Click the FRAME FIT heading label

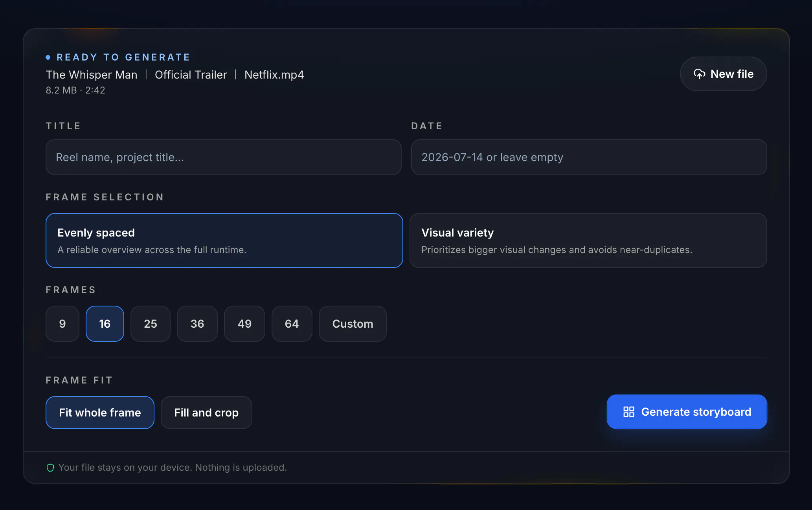[x=79, y=380]
